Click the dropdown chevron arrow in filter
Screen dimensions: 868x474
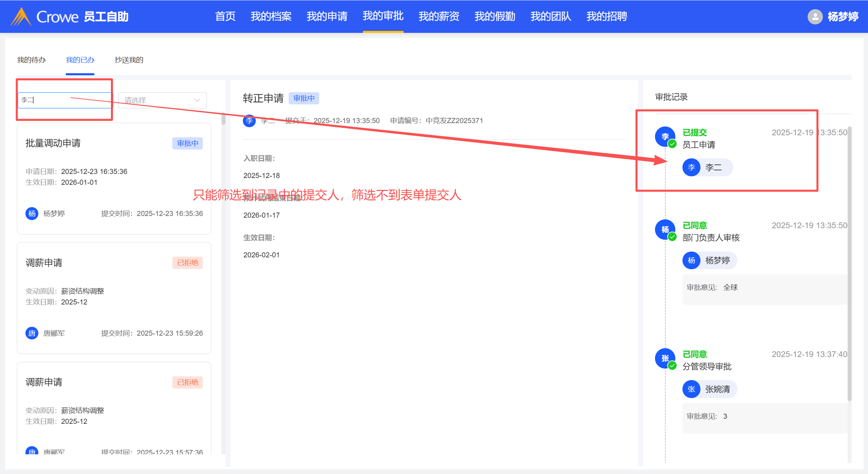coord(197,100)
